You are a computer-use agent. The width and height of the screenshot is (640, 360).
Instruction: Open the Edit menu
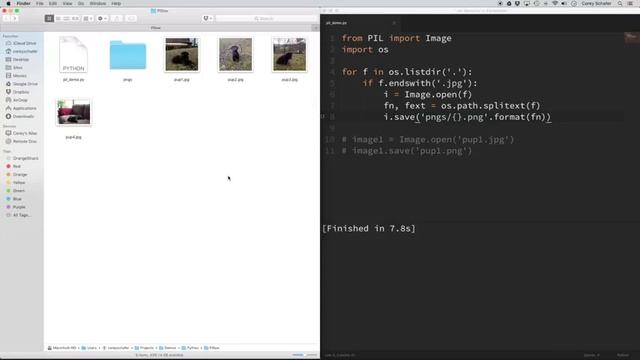pyautogui.click(x=53, y=3)
